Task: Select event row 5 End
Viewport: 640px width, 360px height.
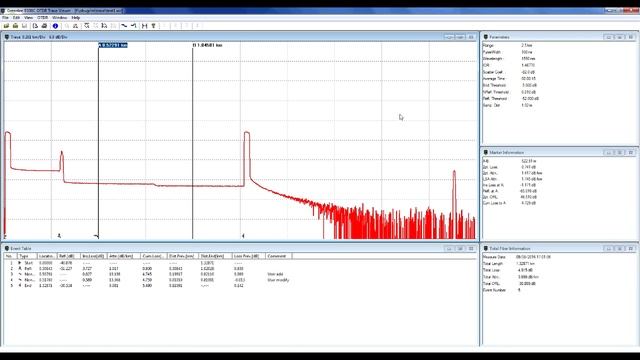Action: pyautogui.click(x=147, y=285)
